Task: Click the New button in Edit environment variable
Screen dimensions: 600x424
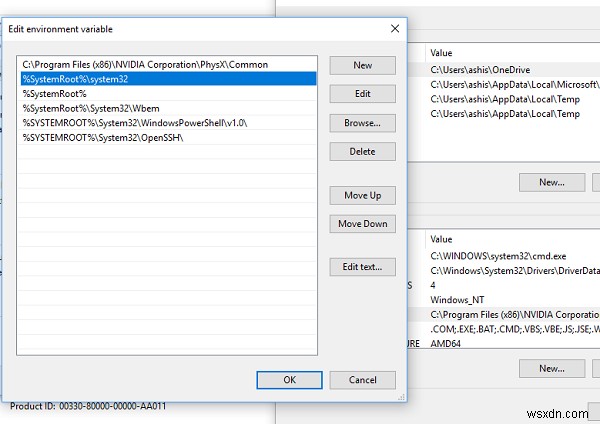Action: [x=362, y=65]
